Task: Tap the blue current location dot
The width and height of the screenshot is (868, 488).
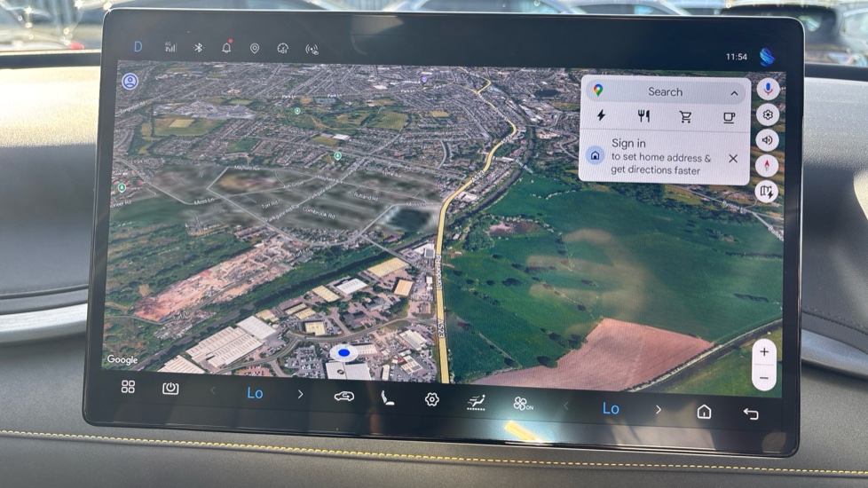Action: coord(343,352)
